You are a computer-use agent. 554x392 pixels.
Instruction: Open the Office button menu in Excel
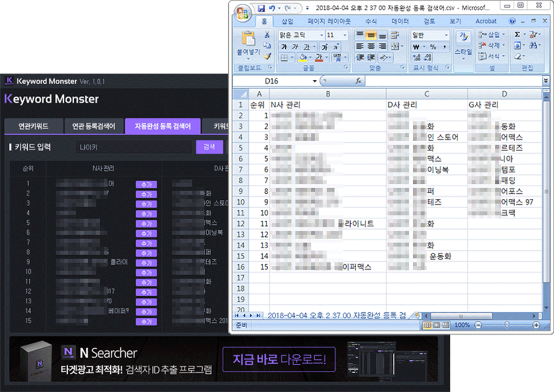pyautogui.click(x=243, y=13)
